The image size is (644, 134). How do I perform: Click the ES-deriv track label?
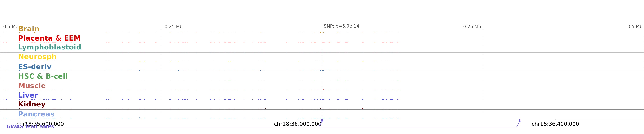pos(35,67)
